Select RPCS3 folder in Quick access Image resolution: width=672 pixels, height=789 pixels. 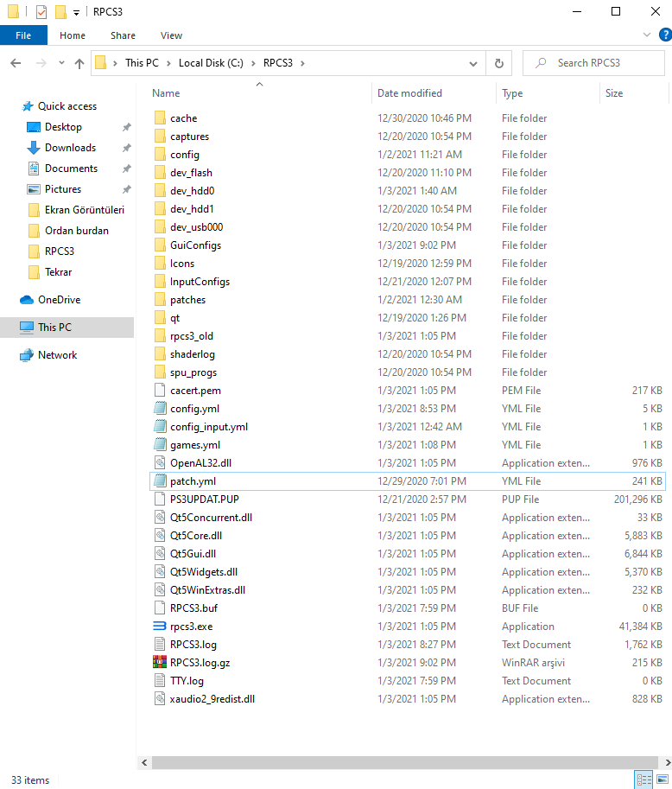pos(60,251)
